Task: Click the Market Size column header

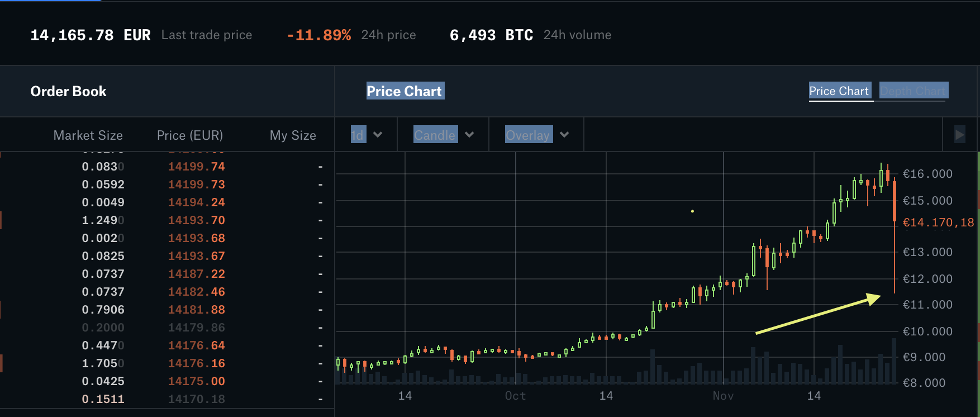Action: 88,135
